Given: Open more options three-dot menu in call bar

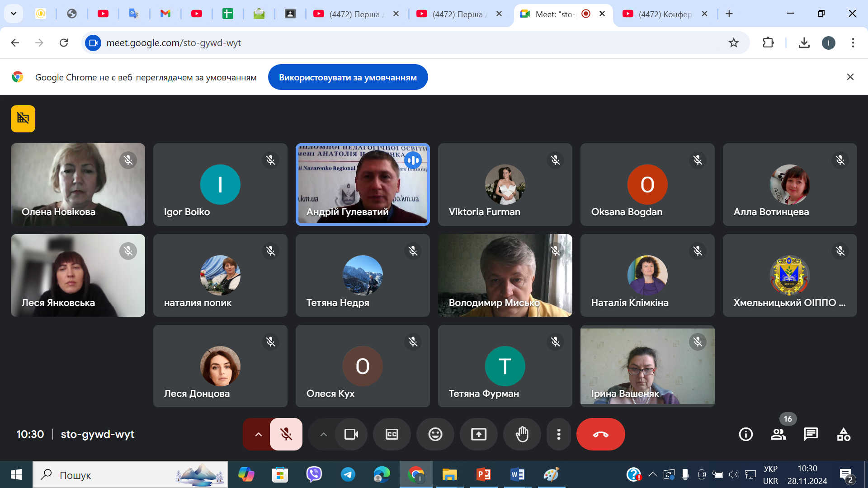Looking at the screenshot, I should coord(559,434).
